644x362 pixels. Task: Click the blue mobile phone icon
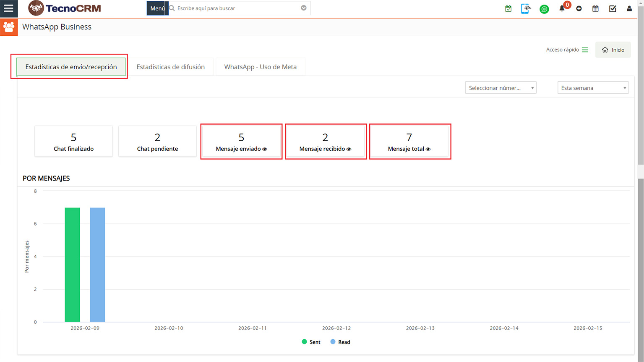point(525,8)
